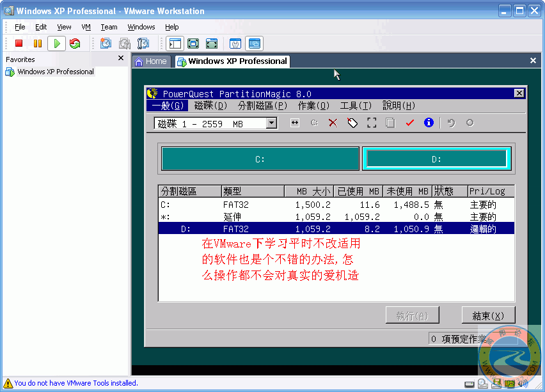Image resolution: width=545 pixels, height=392 pixels.
Task: Switch to the Home tab
Action: pos(151,61)
